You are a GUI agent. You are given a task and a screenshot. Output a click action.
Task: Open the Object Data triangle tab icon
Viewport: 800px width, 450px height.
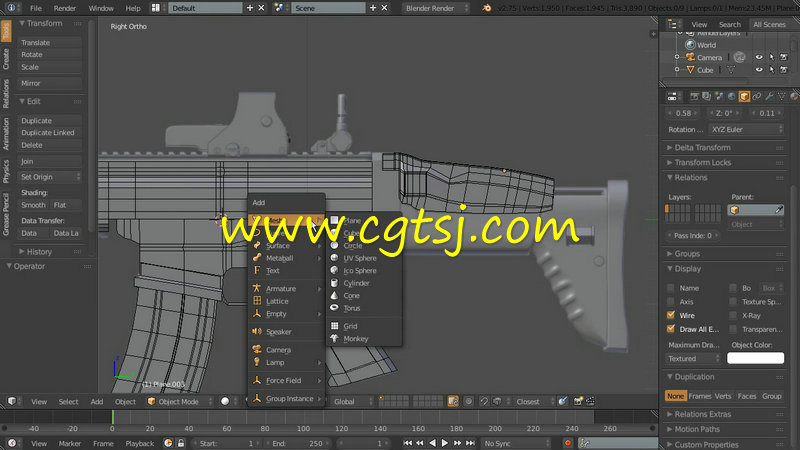(x=781, y=96)
